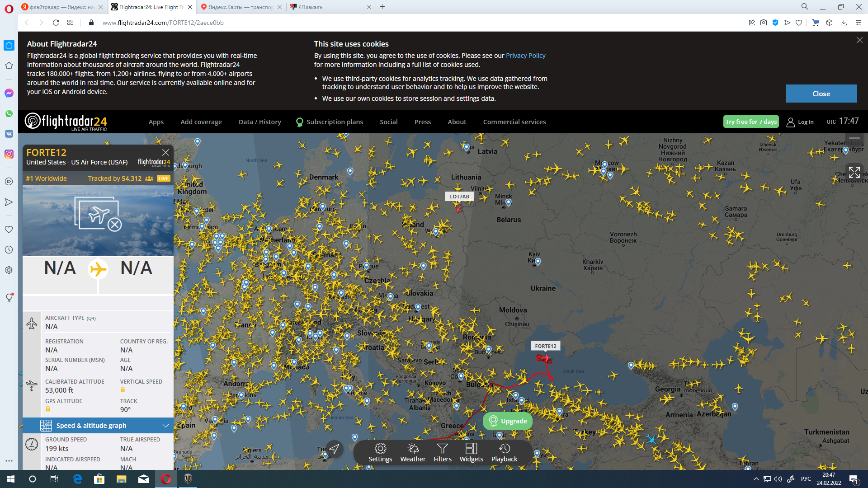Click the Data / History menu
The width and height of the screenshot is (868, 488).
click(x=259, y=122)
